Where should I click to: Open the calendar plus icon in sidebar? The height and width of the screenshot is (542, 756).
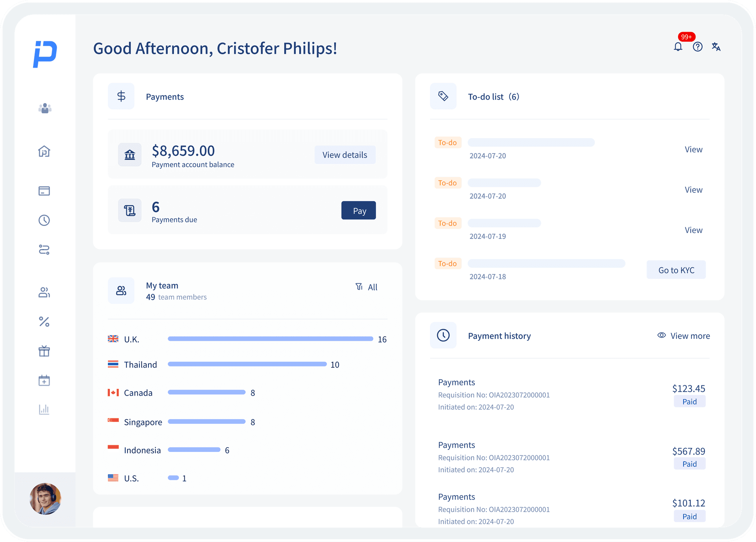click(44, 380)
